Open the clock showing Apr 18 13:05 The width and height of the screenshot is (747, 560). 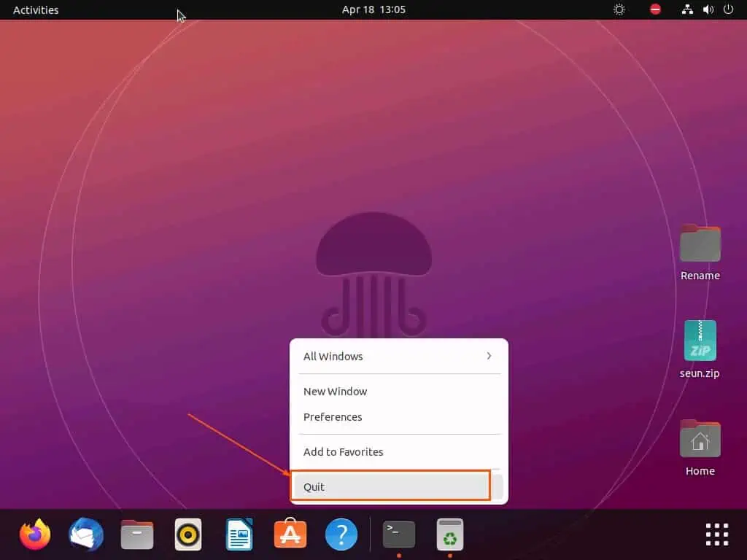click(373, 9)
